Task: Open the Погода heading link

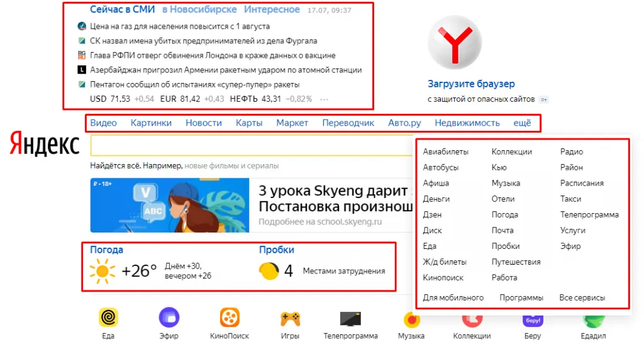Action: [x=106, y=250]
